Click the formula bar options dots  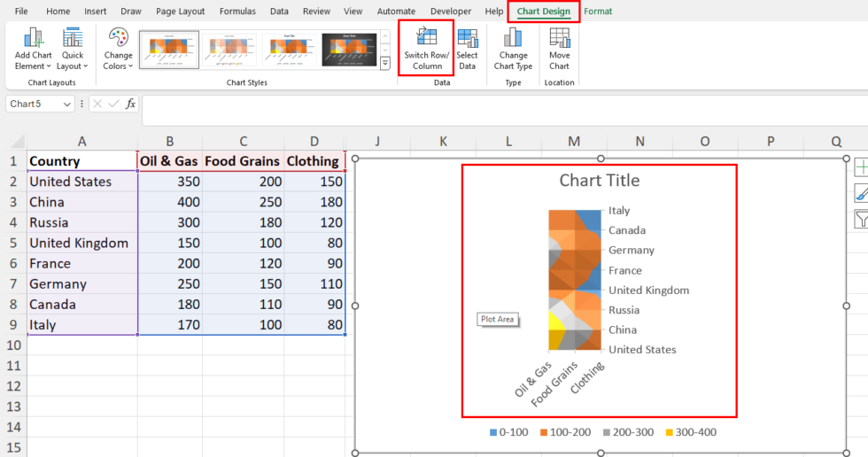pos(81,104)
